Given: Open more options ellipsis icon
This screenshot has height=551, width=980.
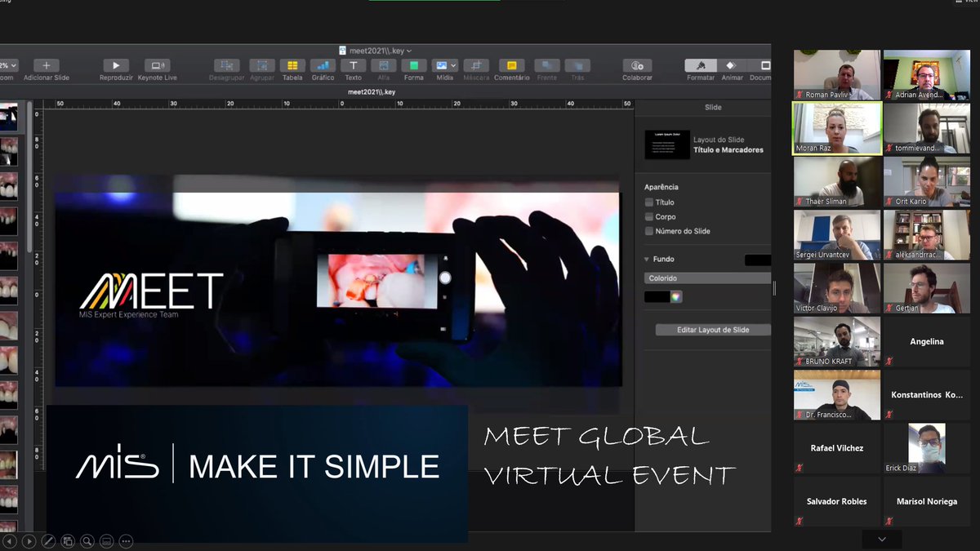Looking at the screenshot, I should point(126,540).
